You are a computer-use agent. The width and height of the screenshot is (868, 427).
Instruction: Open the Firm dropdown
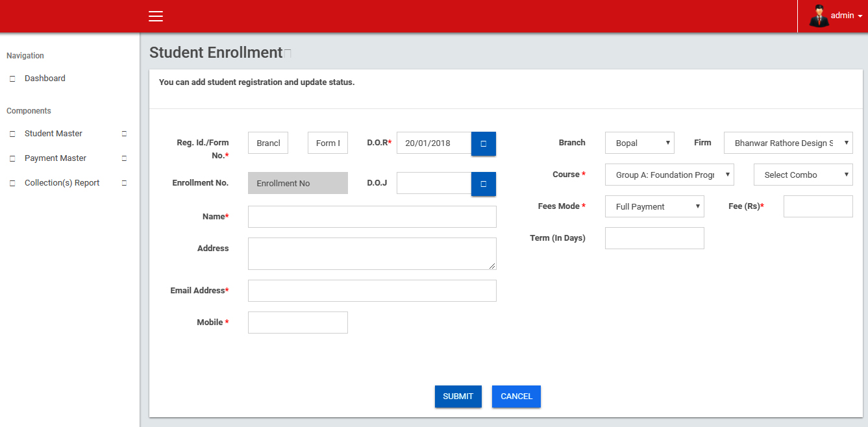click(x=788, y=143)
